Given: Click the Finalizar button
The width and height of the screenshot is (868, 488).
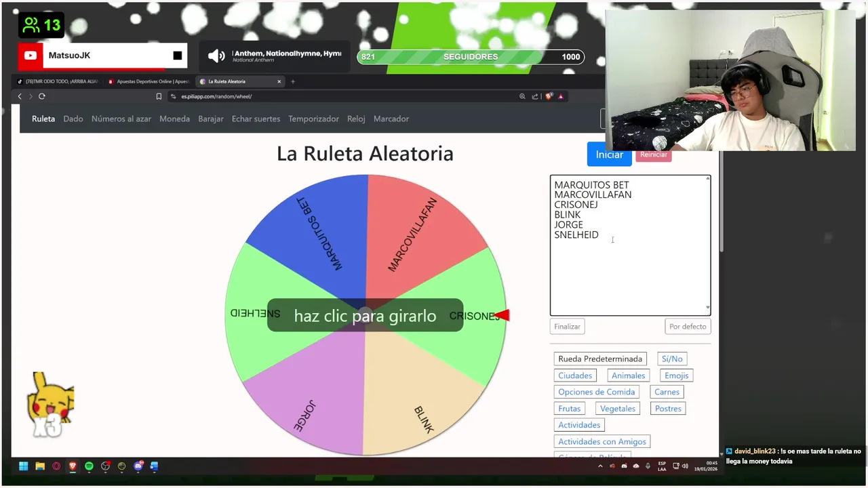Looking at the screenshot, I should 567,327.
